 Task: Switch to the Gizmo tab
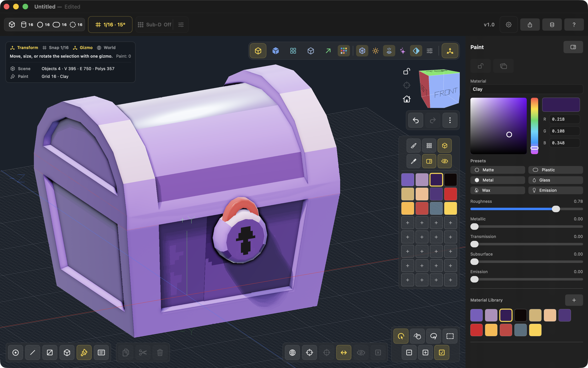pos(83,48)
